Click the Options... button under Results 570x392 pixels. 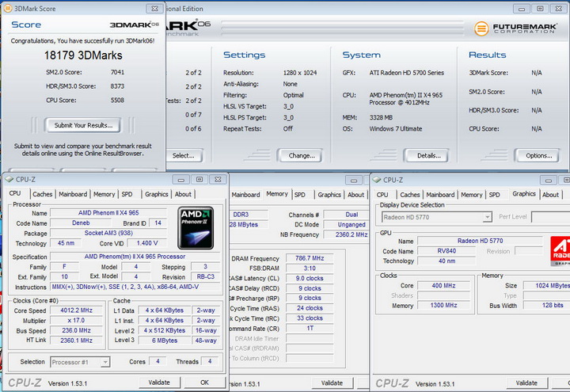coord(538,155)
